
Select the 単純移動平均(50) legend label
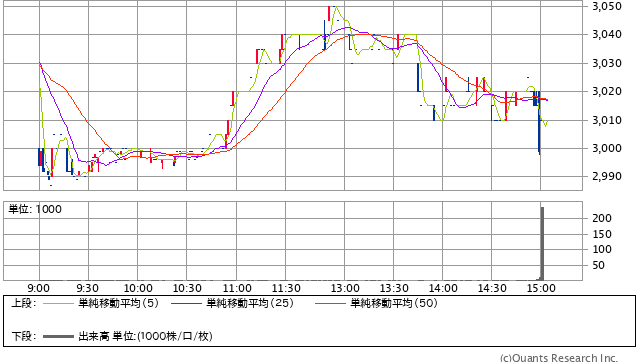click(x=394, y=303)
